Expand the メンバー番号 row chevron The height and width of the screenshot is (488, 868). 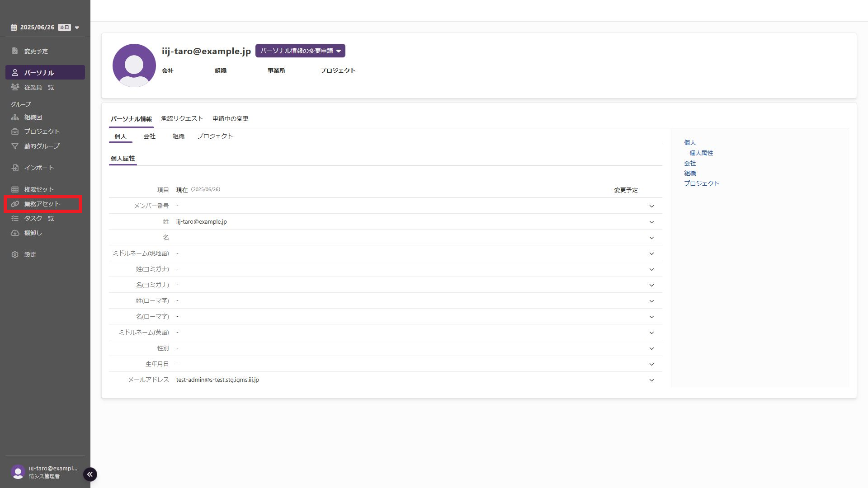point(651,206)
